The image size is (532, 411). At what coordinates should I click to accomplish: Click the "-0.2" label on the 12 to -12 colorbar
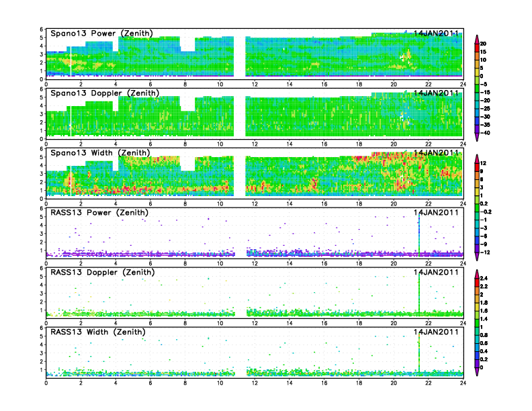coord(486,212)
